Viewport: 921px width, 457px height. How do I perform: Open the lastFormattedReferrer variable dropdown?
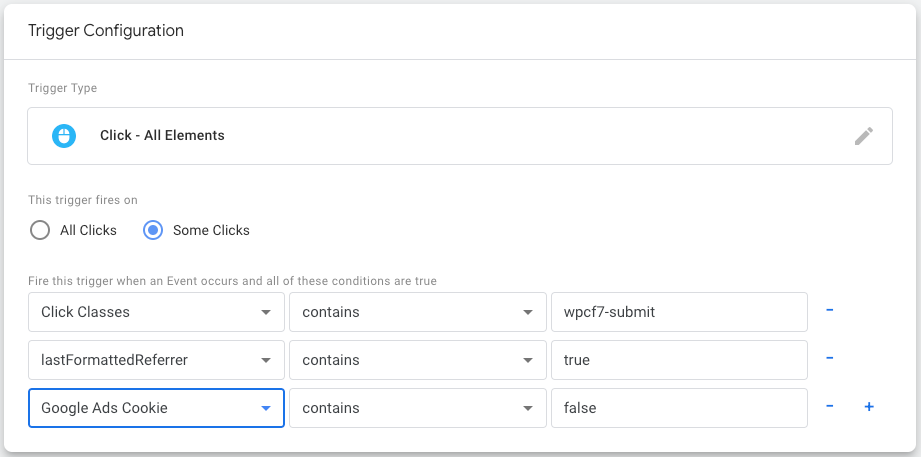156,360
